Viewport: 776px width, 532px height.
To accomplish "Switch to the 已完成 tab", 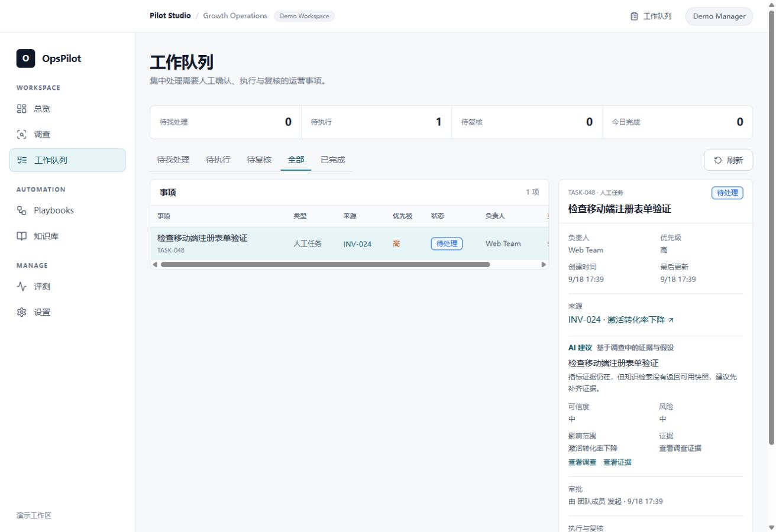I will coord(333,160).
